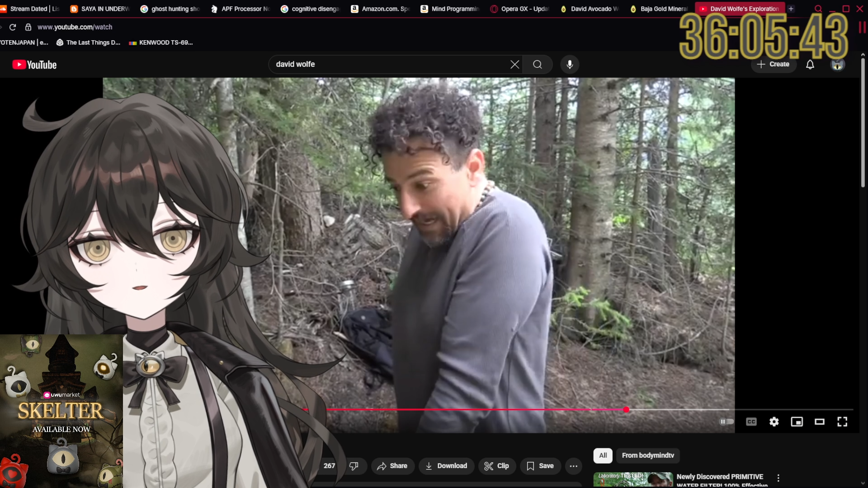
Task: Open options for Newly Discovered PRIMITIVE video
Action: 778,478
